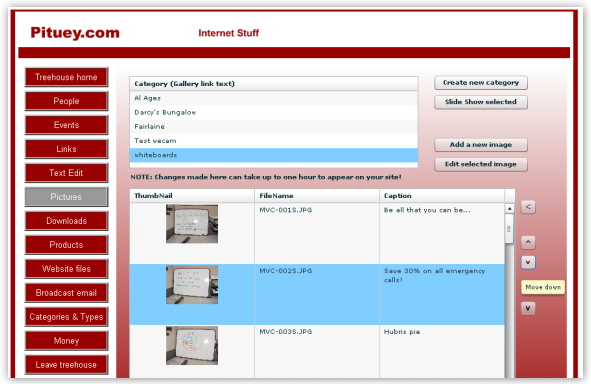Click the highlighted Move down arrow button

tap(528, 262)
